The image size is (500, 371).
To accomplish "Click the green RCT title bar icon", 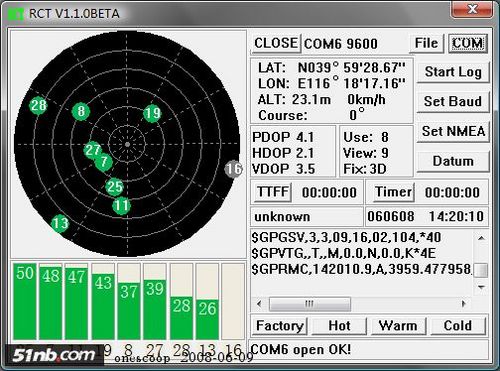I will tap(16, 14).
